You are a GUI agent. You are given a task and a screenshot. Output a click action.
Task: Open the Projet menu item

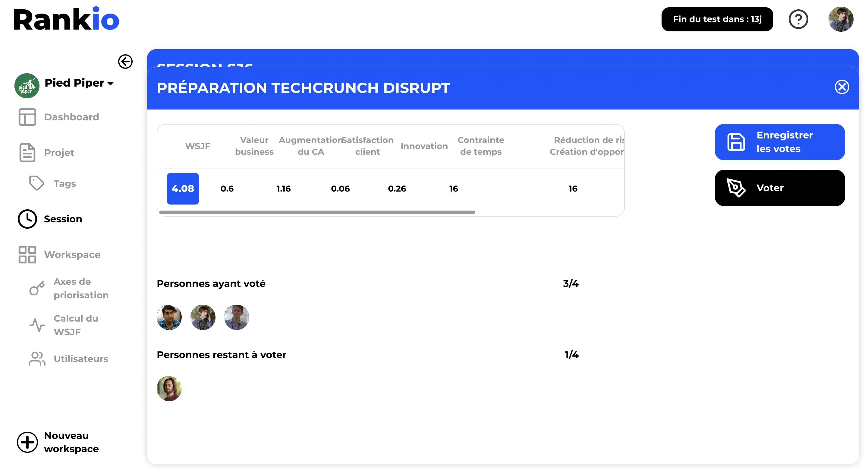click(59, 153)
